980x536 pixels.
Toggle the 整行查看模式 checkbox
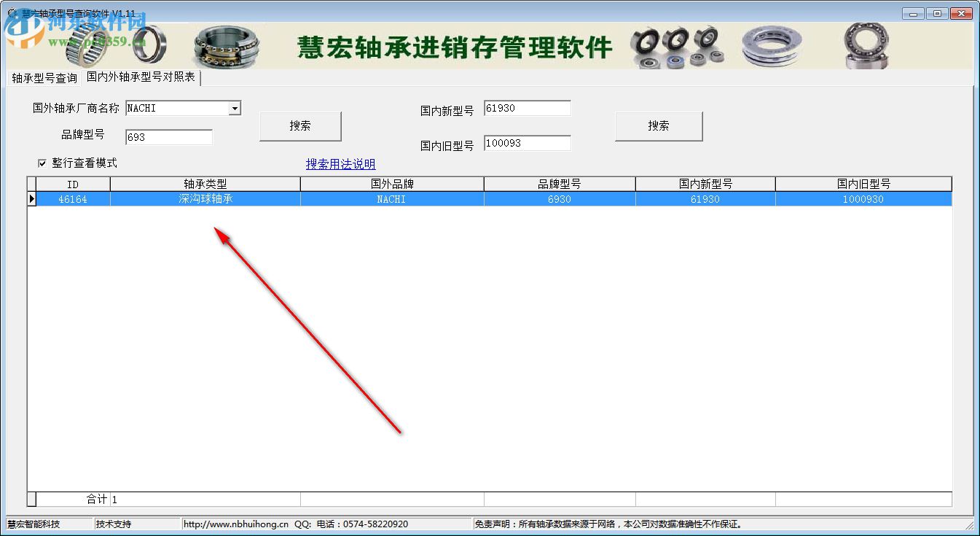pyautogui.click(x=43, y=163)
